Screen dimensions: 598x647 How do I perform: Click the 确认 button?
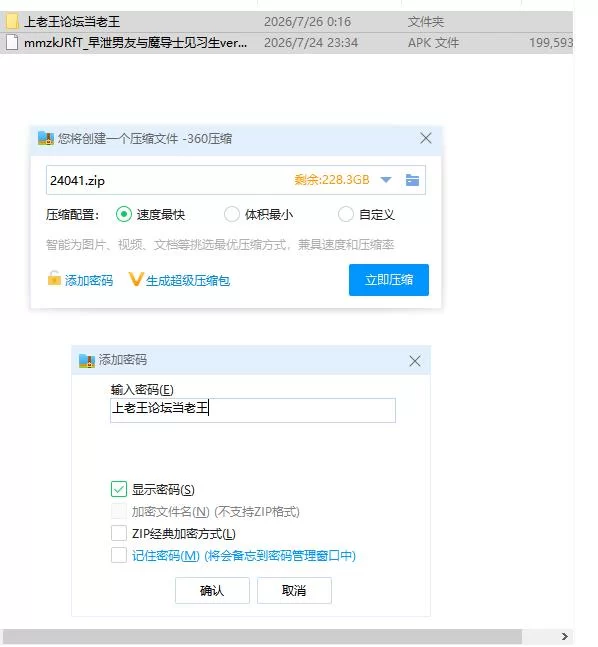[212, 590]
